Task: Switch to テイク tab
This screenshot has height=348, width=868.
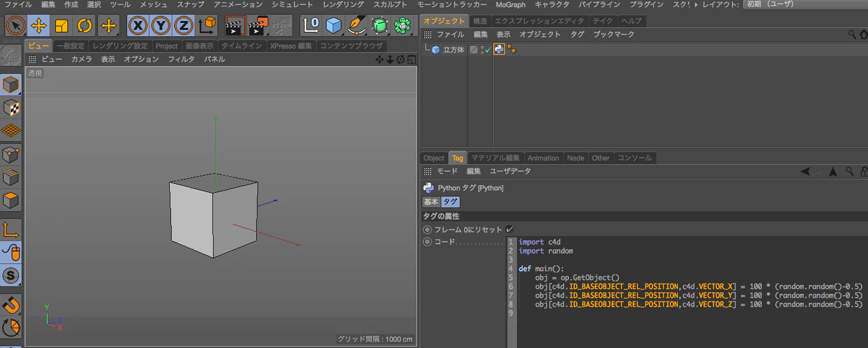Action: 603,21
